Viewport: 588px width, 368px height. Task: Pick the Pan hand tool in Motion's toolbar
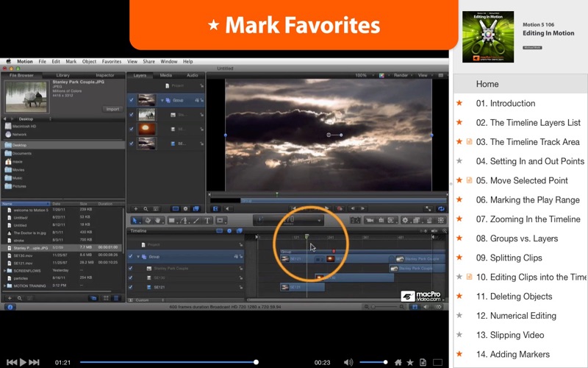pos(158,220)
